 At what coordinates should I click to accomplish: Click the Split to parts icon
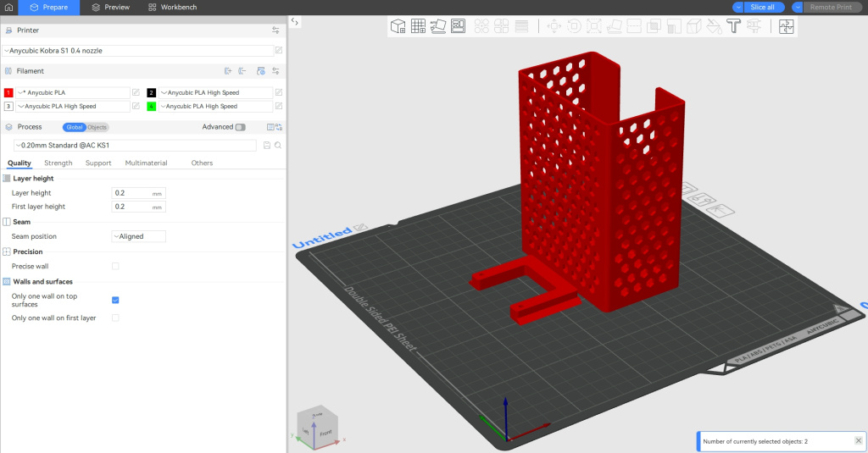click(x=502, y=26)
